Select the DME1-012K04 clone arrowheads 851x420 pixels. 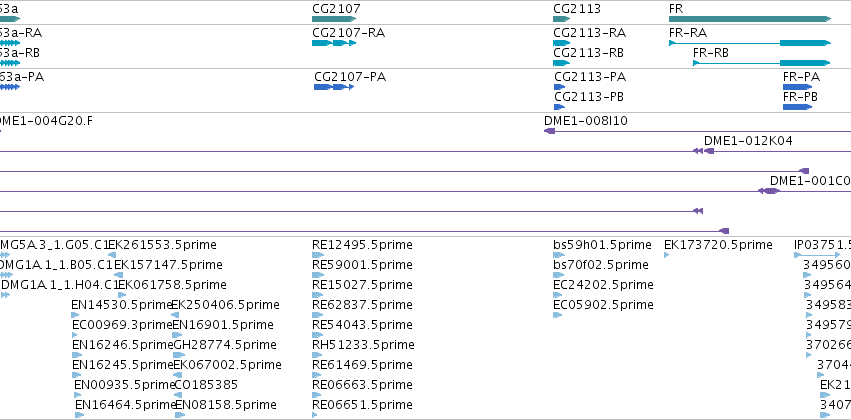703,151
